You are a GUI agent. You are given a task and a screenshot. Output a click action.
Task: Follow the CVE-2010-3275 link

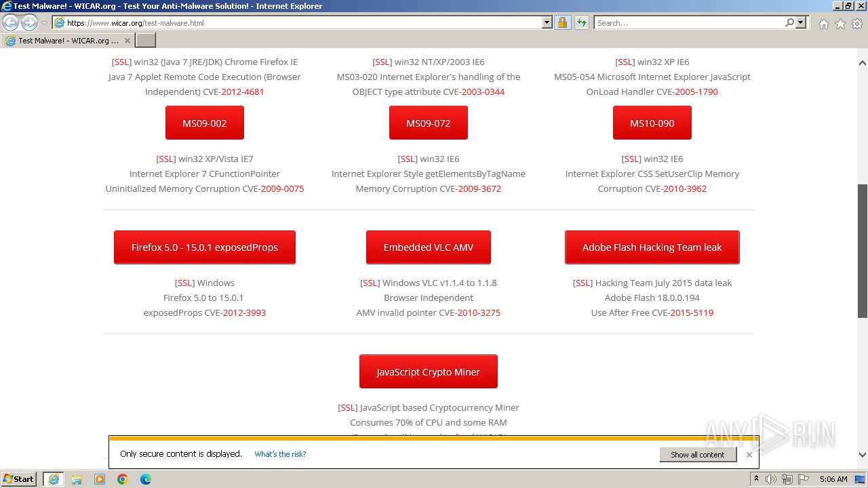479,312
